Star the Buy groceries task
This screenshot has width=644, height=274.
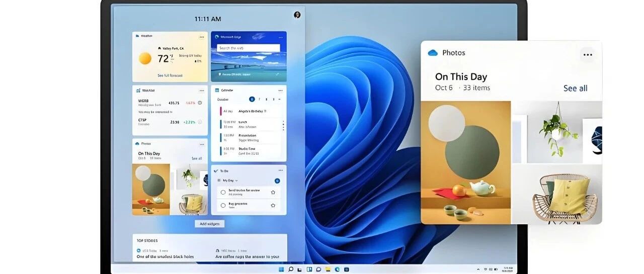point(273,205)
